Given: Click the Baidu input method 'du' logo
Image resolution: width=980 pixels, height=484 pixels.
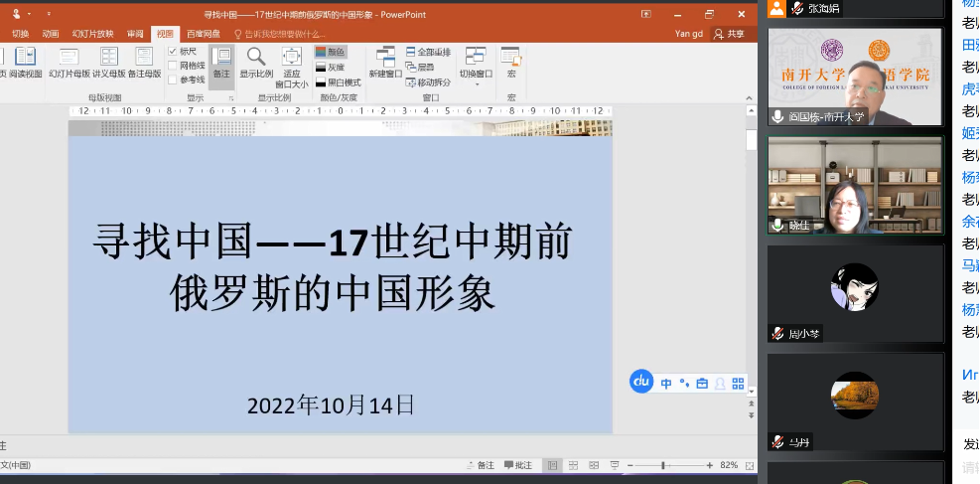Looking at the screenshot, I should click(x=641, y=382).
